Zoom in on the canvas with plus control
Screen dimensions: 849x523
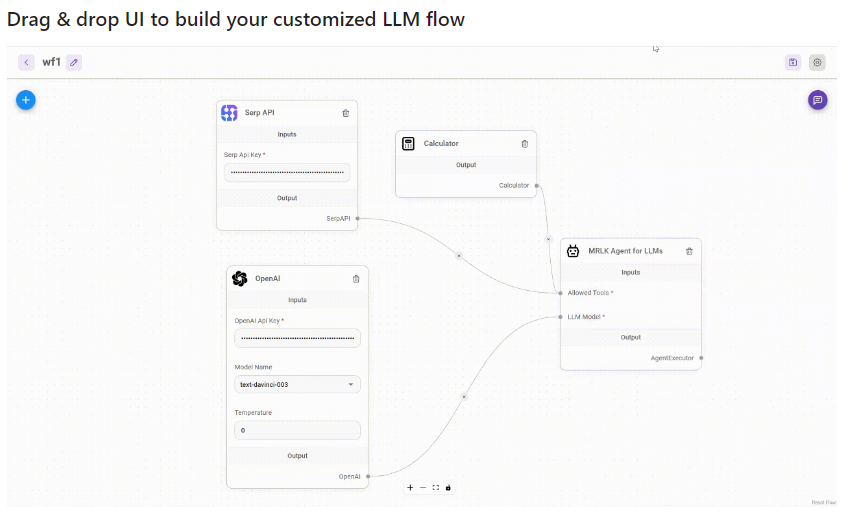410,488
